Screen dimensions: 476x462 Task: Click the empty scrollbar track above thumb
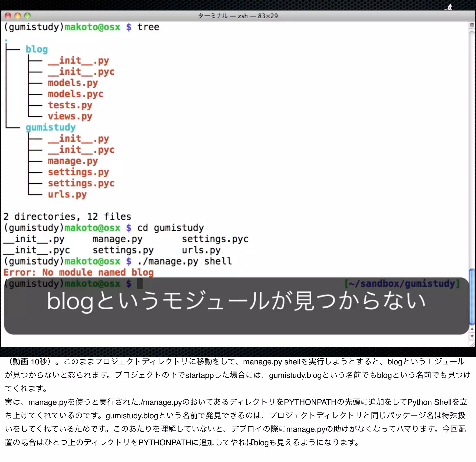coord(472,146)
